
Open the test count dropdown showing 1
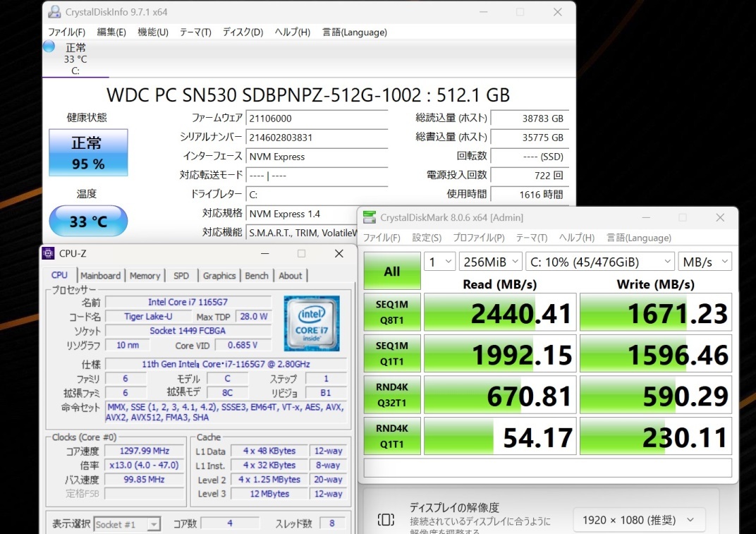[439, 262]
